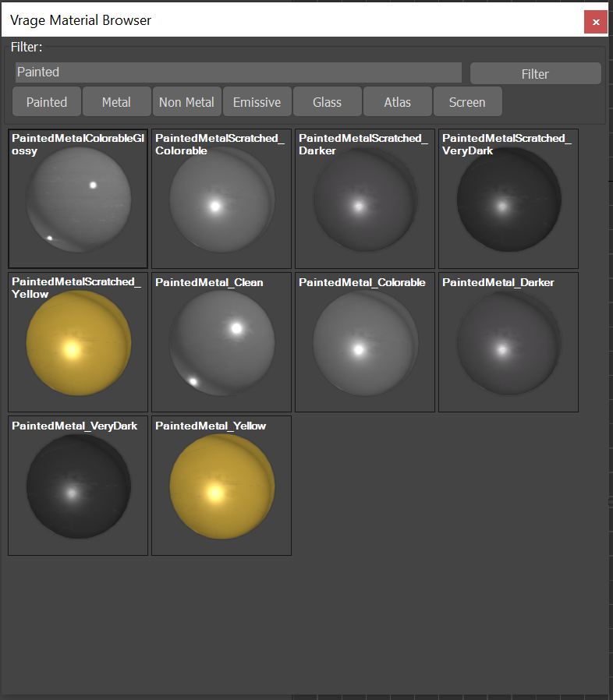Pick the PaintedMetal_VeryDark material thumbnail
Screen dimensions: 613x700
click(78, 486)
